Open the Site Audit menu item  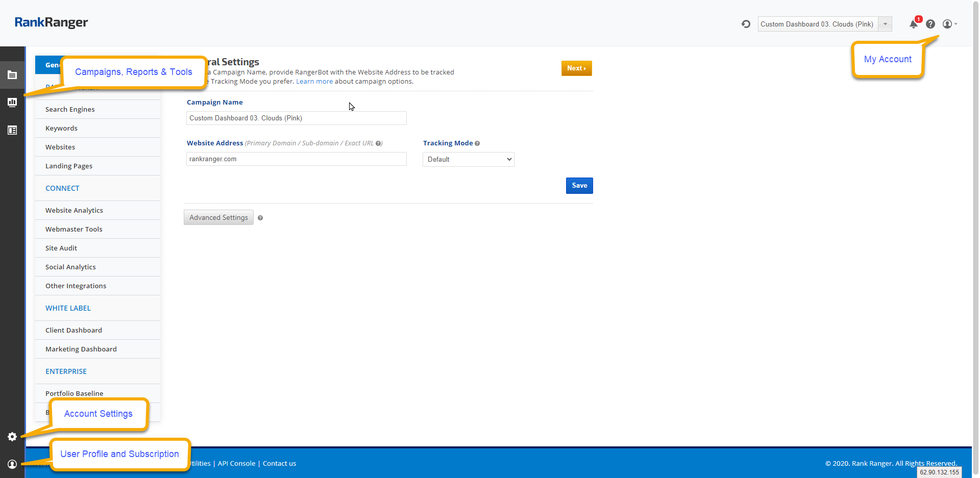pyautogui.click(x=61, y=248)
